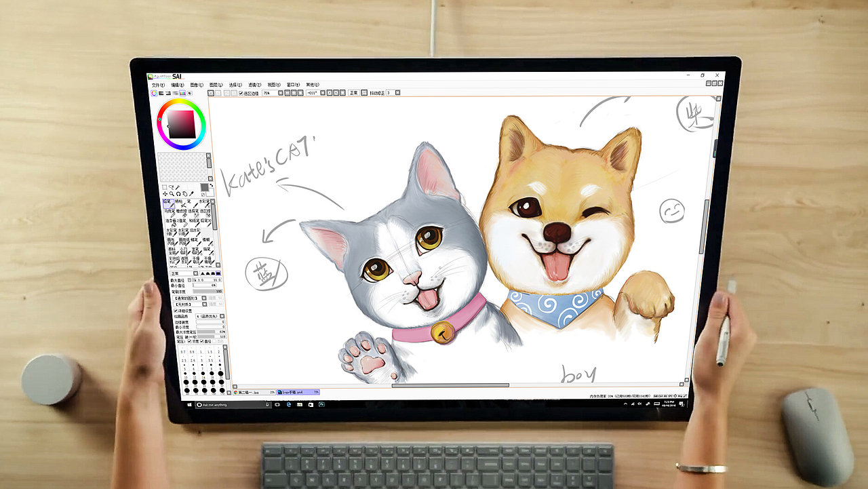The image size is (868, 489).
Task: Click the undo icon in the toolbar
Action: pyautogui.click(x=211, y=93)
